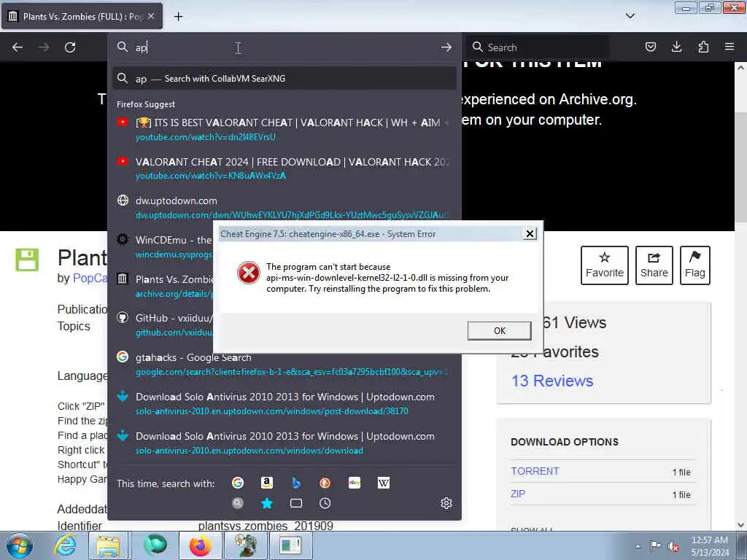Show hidden tray icons arrow
Screen dimensions: 747x560
tap(638, 546)
